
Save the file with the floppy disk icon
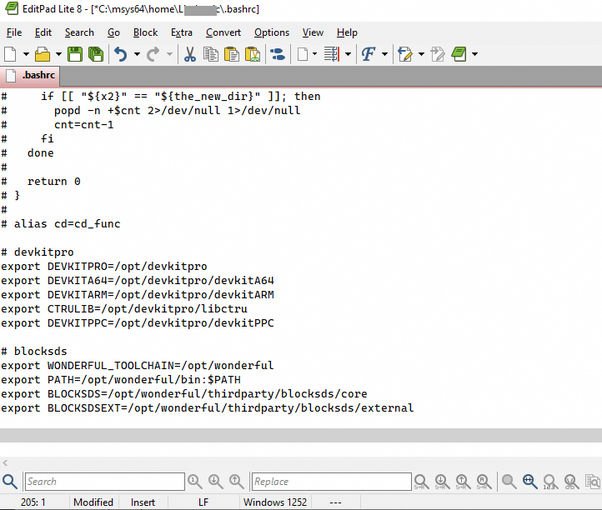pos(75,54)
